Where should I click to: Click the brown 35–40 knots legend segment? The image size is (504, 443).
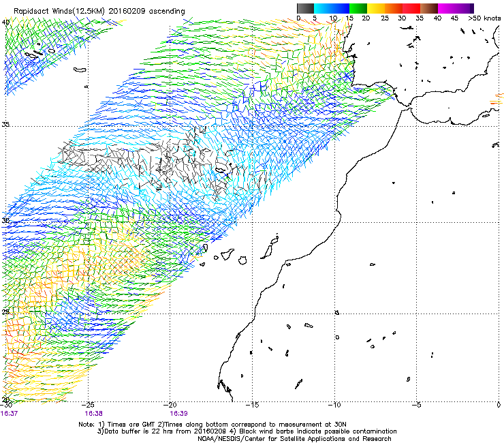point(429,8)
